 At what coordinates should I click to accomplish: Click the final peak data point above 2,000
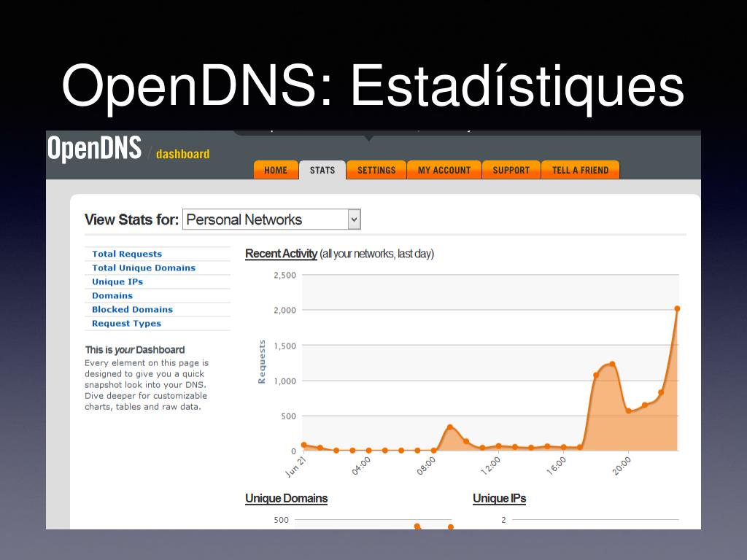[677, 308]
